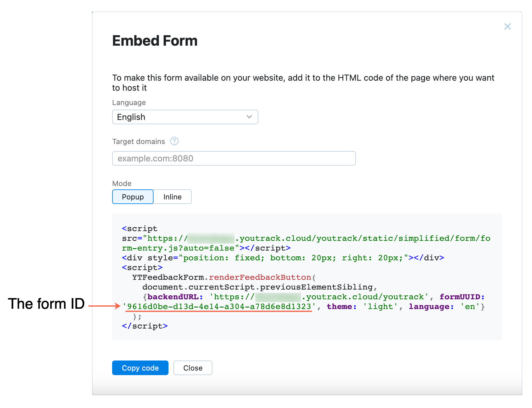Click the instruction paragraph about hosting the form

tap(303, 83)
